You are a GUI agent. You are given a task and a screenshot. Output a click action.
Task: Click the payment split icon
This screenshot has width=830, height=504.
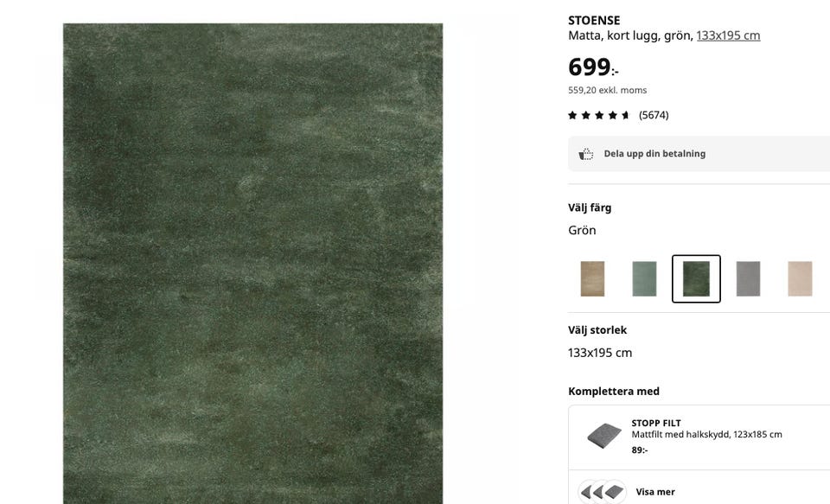(585, 154)
